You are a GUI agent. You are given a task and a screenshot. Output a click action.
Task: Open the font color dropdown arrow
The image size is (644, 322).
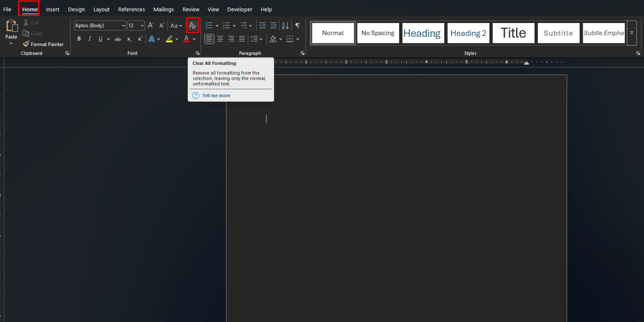click(194, 39)
